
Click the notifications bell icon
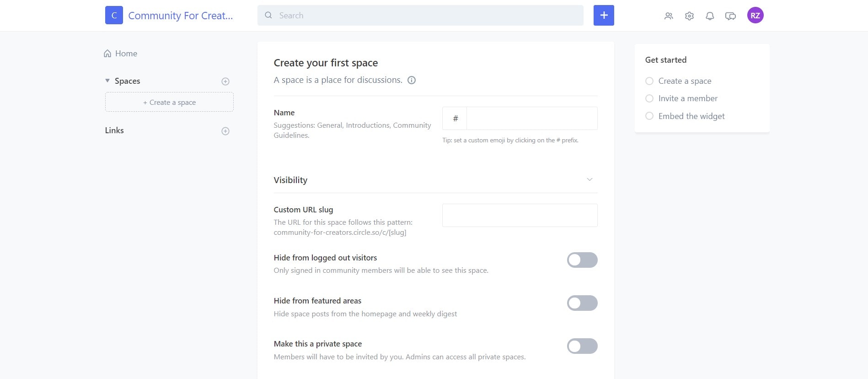tap(710, 16)
